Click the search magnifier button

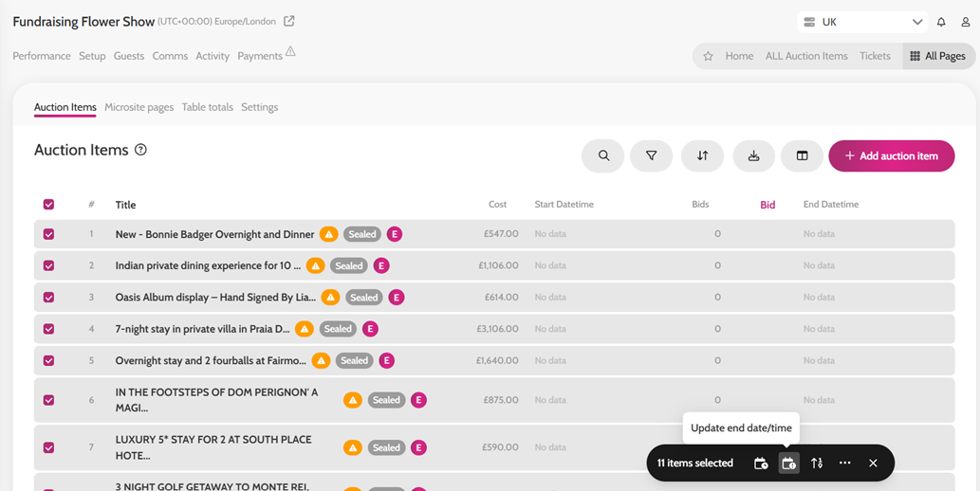click(x=603, y=156)
